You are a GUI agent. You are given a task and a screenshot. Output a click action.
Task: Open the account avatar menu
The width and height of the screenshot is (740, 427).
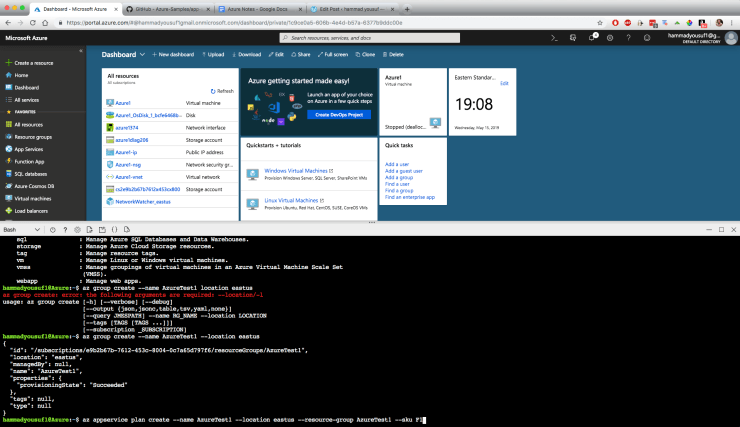click(731, 38)
